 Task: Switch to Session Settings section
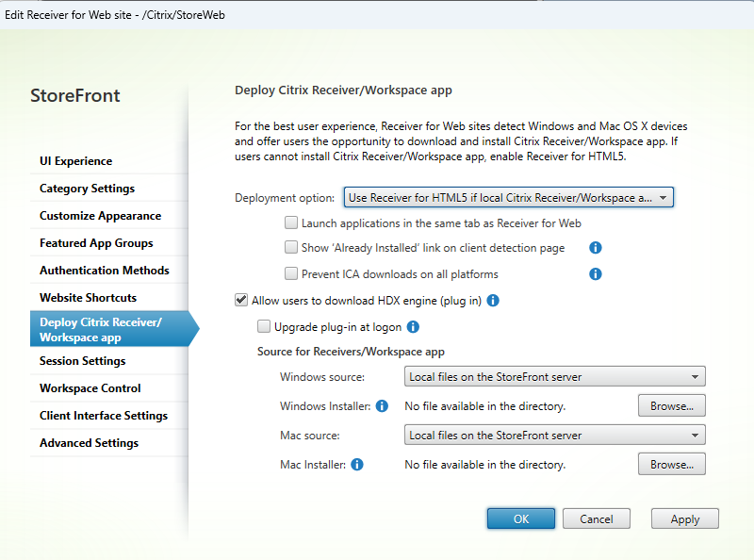pos(82,361)
